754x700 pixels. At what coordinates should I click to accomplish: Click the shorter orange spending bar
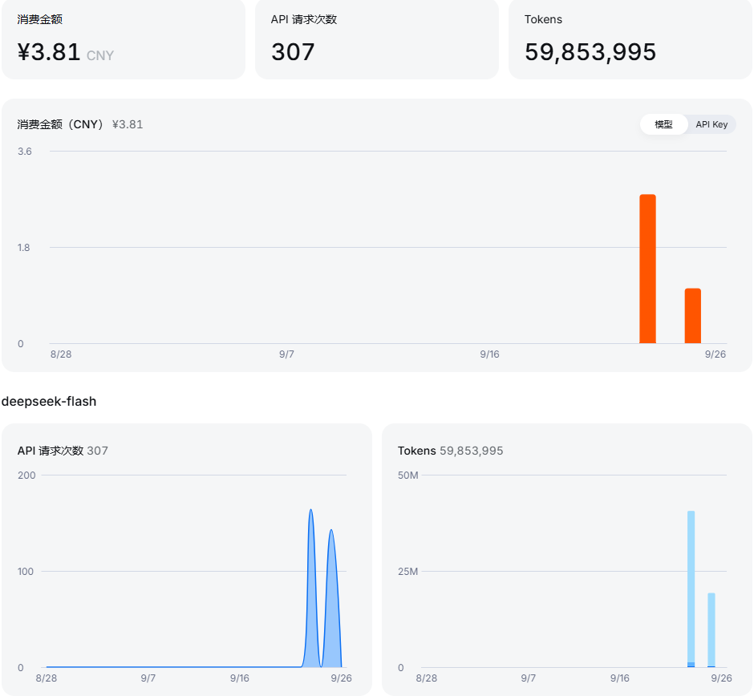[x=692, y=316]
